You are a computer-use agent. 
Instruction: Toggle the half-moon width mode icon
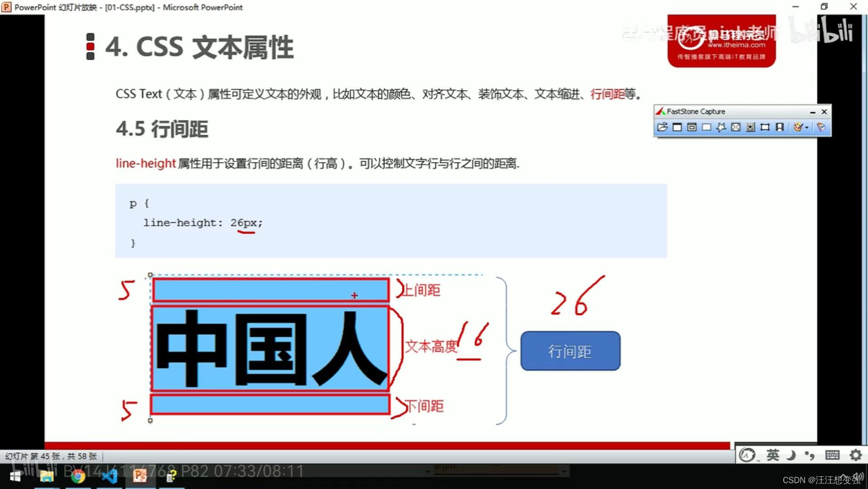pyautogui.click(x=791, y=455)
